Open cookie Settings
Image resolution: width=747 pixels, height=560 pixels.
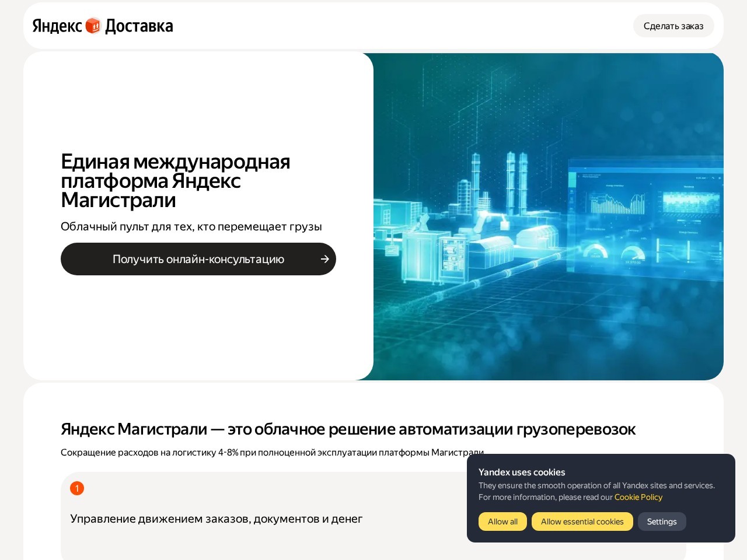click(662, 521)
